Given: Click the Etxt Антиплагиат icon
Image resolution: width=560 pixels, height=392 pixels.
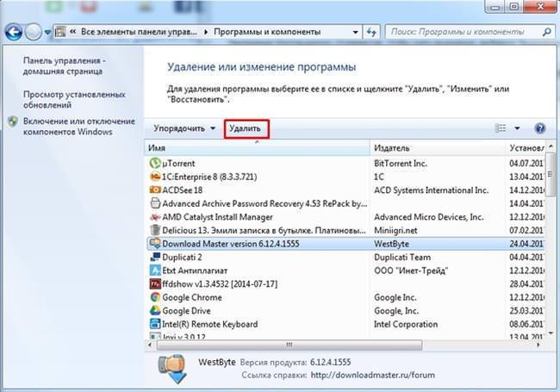Looking at the screenshot, I should [x=155, y=271].
